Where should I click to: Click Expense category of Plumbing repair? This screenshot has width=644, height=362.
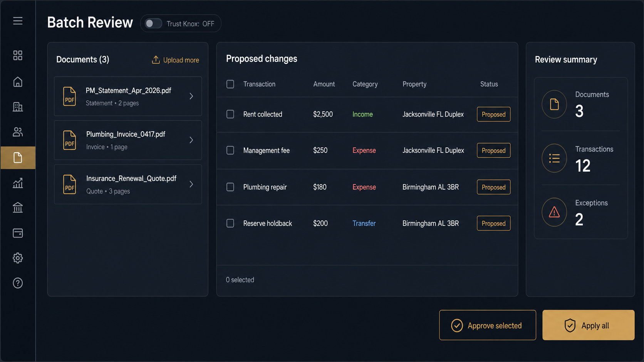coord(364,187)
